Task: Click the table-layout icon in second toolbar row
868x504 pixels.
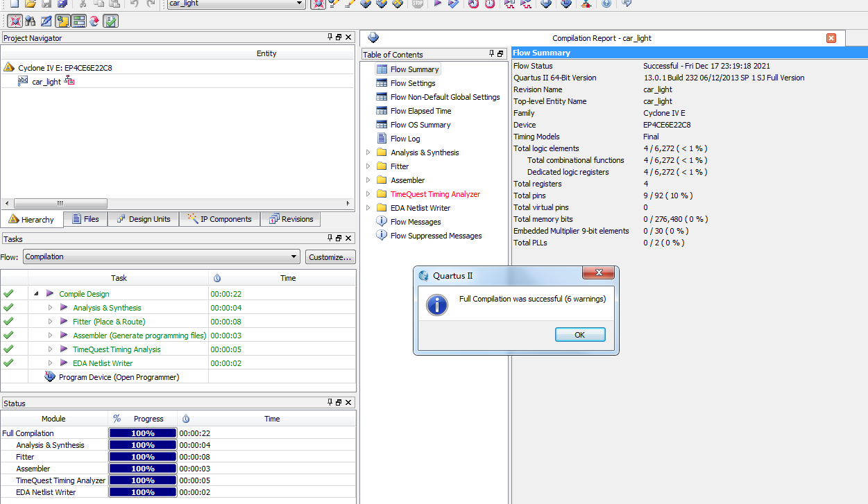Action: coord(78,21)
